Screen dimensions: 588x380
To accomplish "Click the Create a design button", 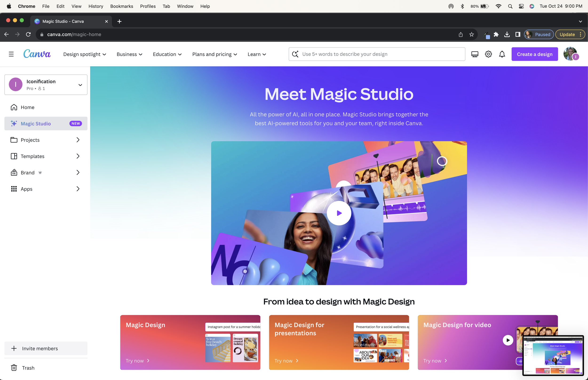I will (534, 54).
